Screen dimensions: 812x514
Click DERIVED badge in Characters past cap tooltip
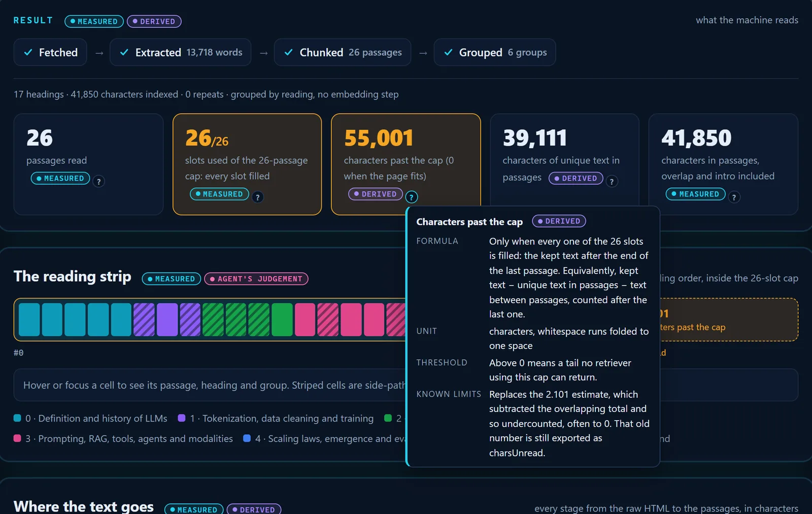point(559,221)
